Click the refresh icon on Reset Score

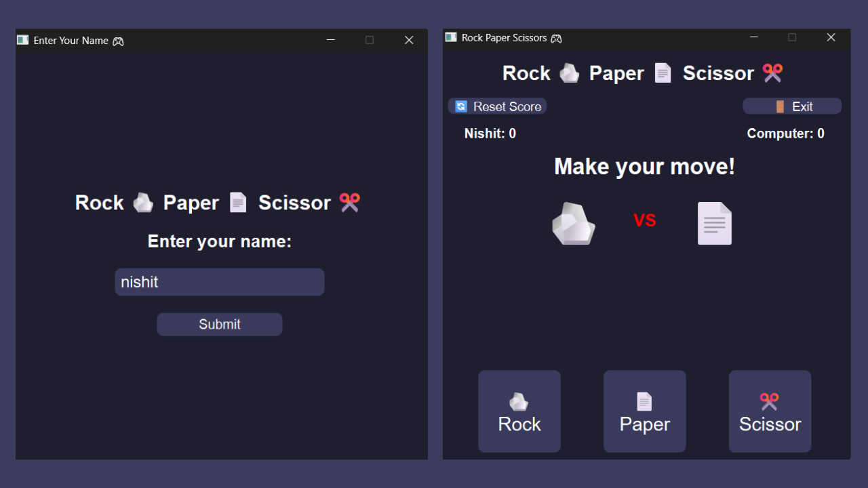[x=461, y=106]
